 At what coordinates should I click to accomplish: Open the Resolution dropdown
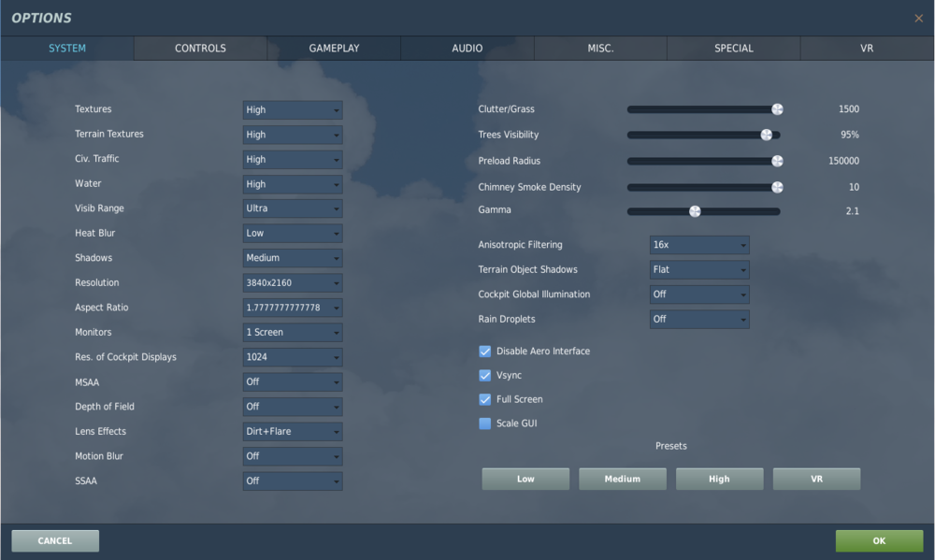click(292, 282)
